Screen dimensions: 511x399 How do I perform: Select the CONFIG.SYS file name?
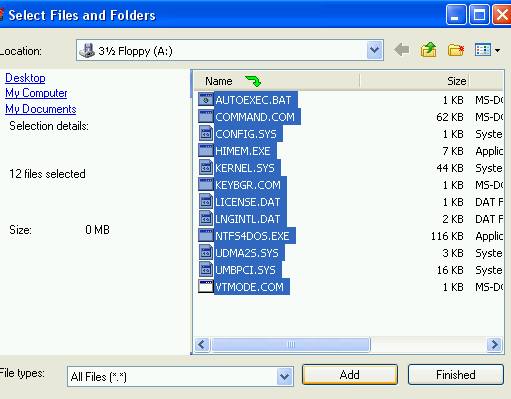coord(246,134)
